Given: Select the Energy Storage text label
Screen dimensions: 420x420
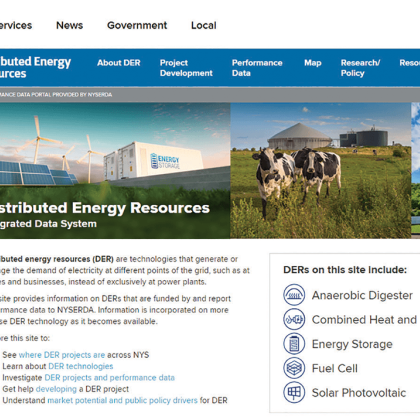Looking at the screenshot, I should tap(352, 344).
